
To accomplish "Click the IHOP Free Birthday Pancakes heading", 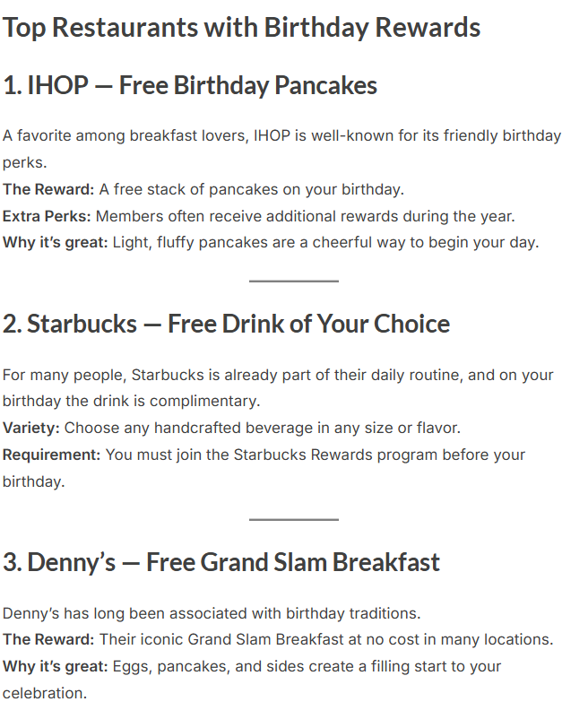I will [189, 86].
